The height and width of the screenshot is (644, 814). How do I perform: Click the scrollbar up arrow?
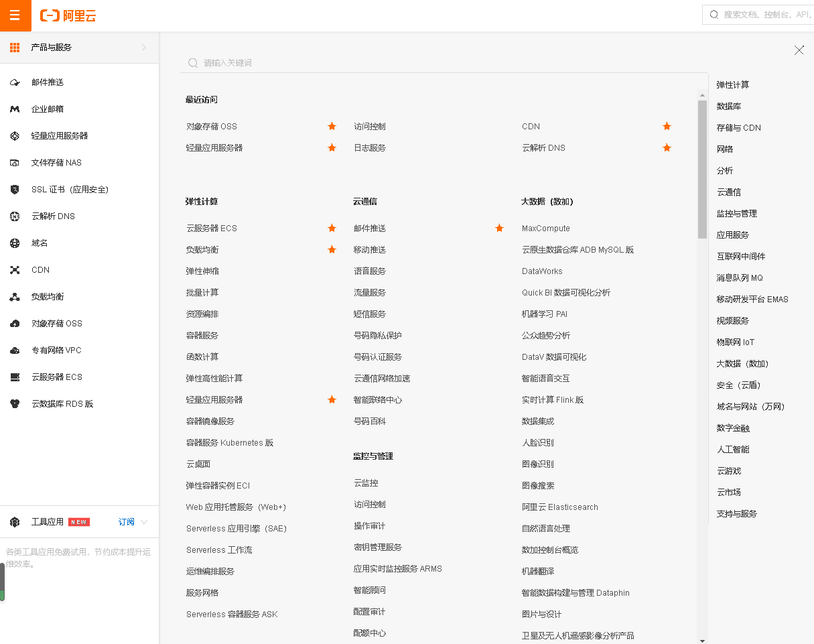click(702, 94)
